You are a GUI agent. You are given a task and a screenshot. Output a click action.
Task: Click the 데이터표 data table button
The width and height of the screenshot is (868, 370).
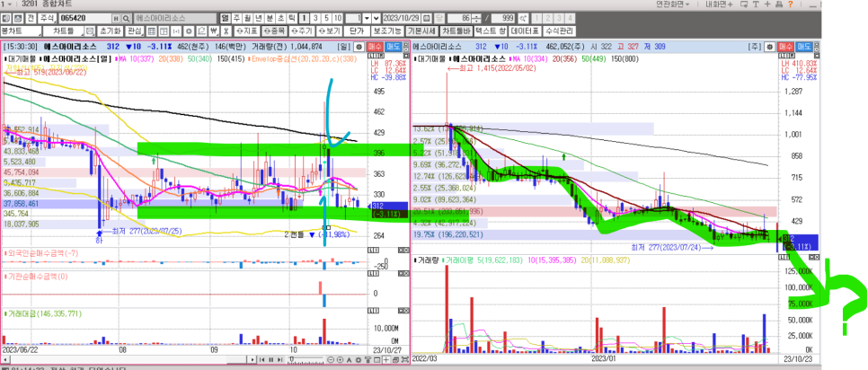click(x=525, y=31)
